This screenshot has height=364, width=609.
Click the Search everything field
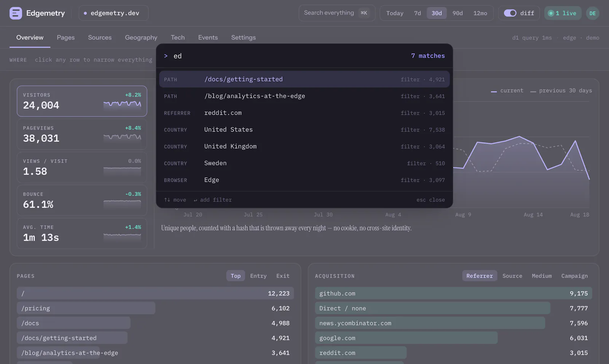pyautogui.click(x=337, y=13)
